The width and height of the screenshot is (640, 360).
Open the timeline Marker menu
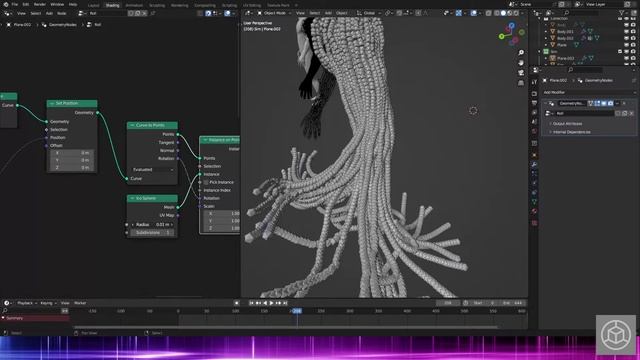(80, 303)
